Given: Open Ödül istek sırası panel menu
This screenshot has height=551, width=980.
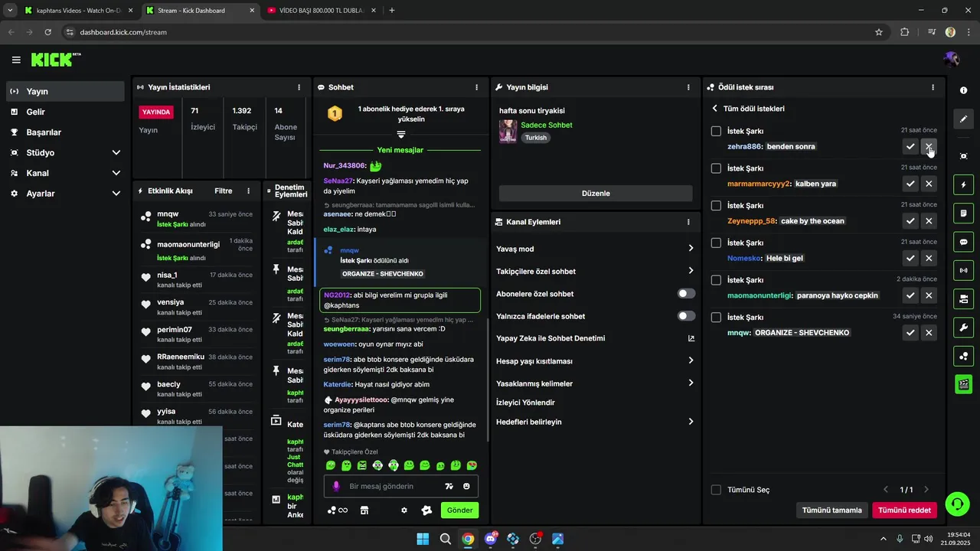Looking at the screenshot, I should pos(933,87).
